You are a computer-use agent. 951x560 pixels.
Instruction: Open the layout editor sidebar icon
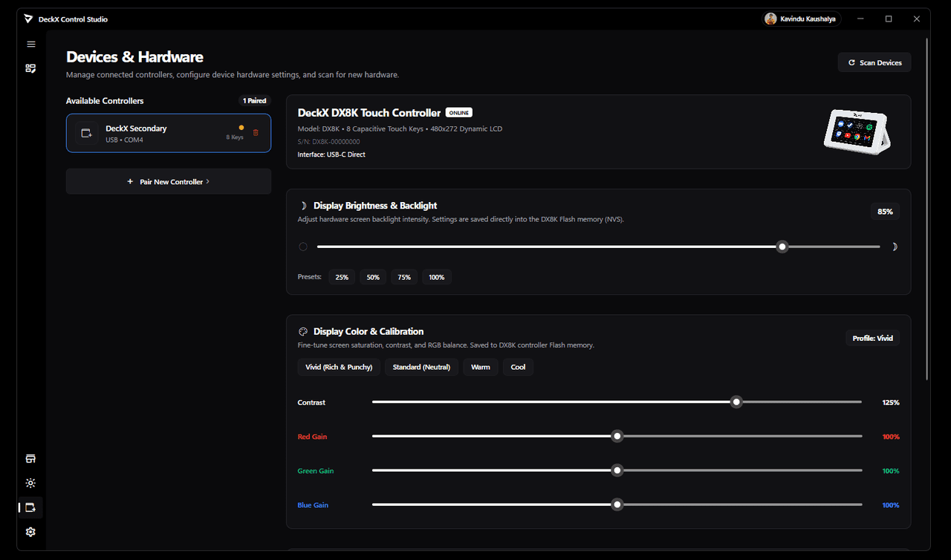click(x=30, y=68)
